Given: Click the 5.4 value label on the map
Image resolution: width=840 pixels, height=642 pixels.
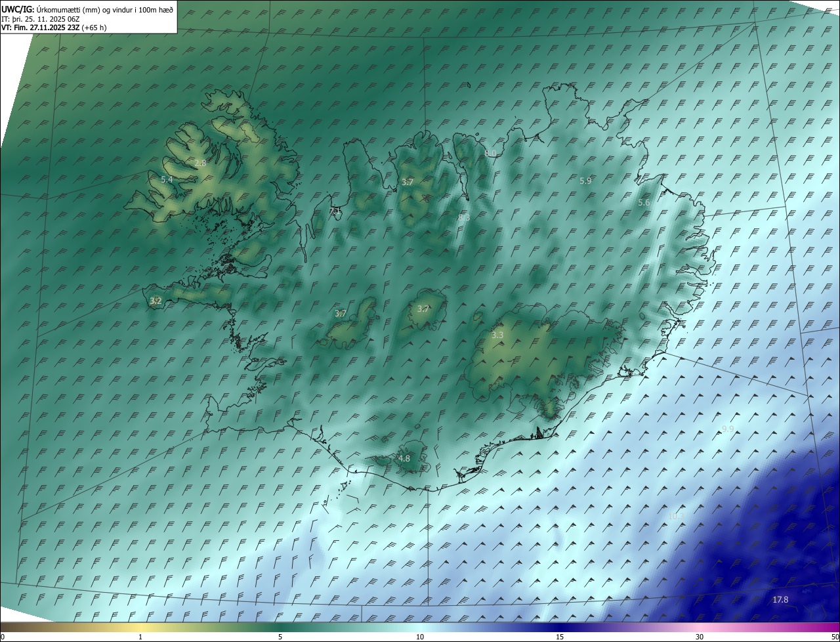Looking at the screenshot, I should [x=167, y=179].
